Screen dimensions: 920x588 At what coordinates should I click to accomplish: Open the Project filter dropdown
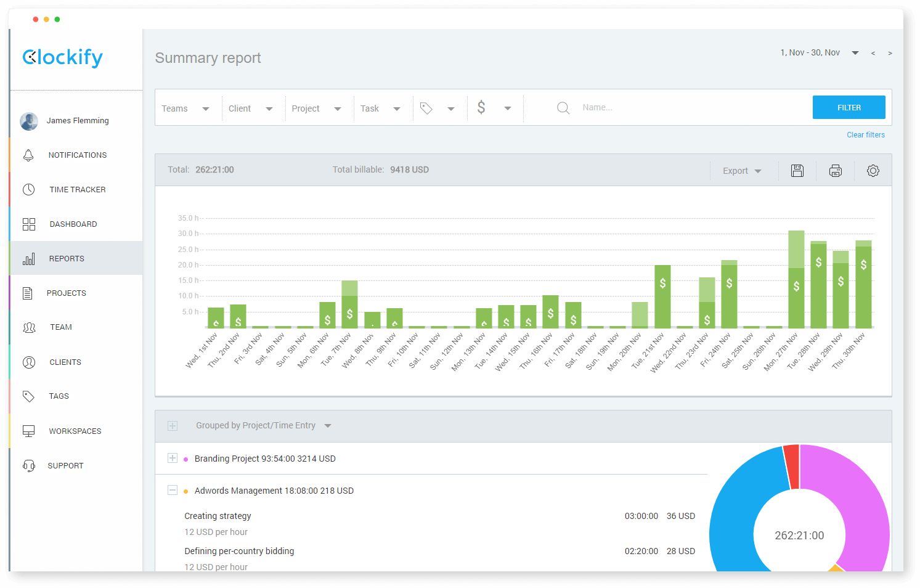tap(317, 108)
